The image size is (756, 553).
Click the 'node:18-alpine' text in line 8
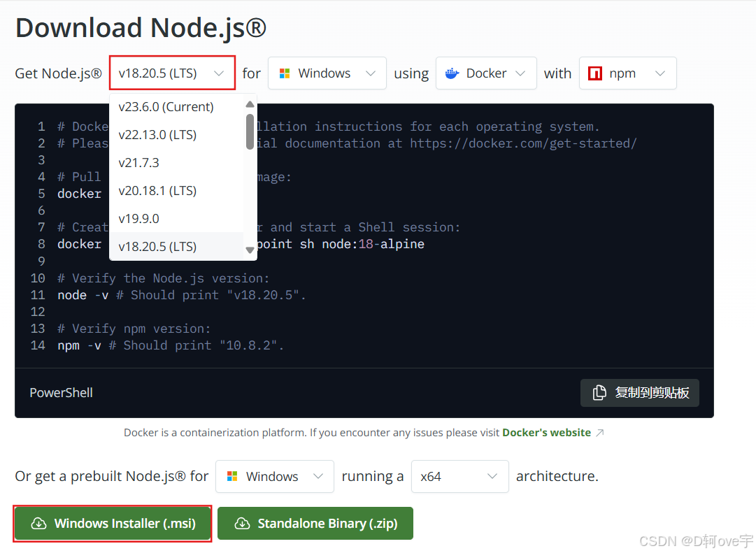coord(373,244)
